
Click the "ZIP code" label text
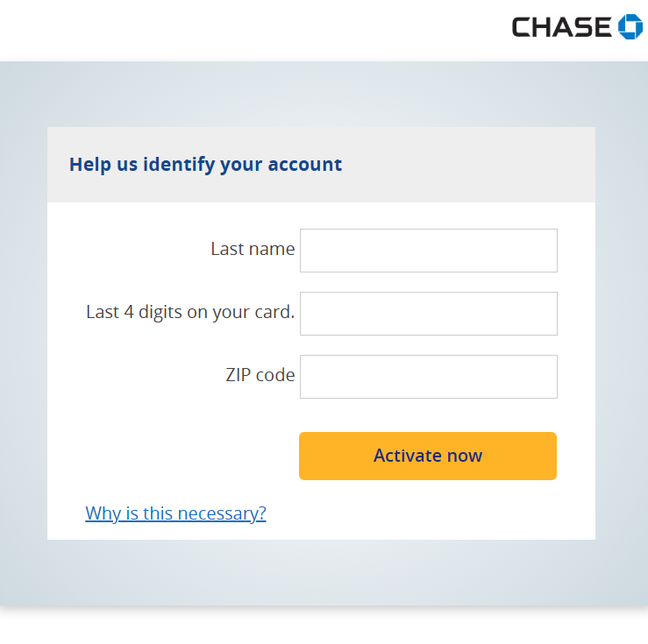(260, 375)
